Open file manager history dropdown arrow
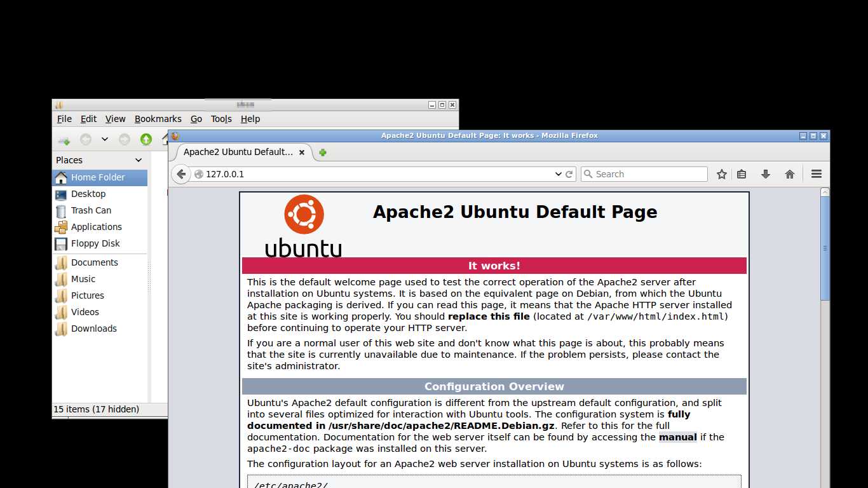This screenshot has width=868, height=488. (x=105, y=139)
